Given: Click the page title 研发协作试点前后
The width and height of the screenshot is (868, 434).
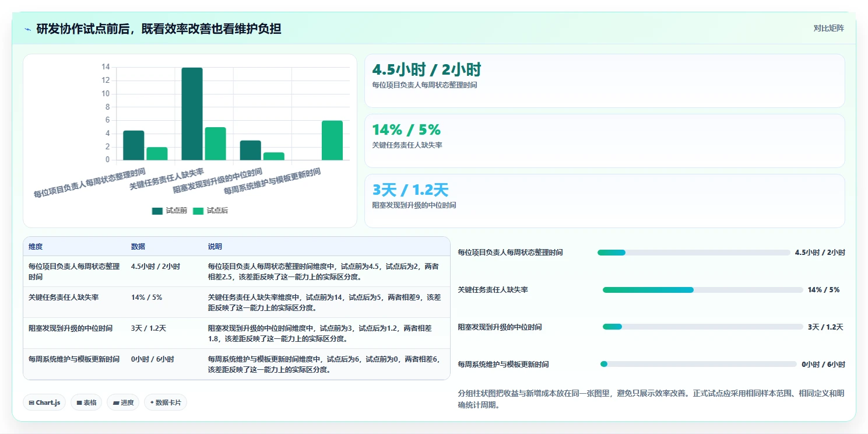Looking at the screenshot, I should [x=159, y=29].
